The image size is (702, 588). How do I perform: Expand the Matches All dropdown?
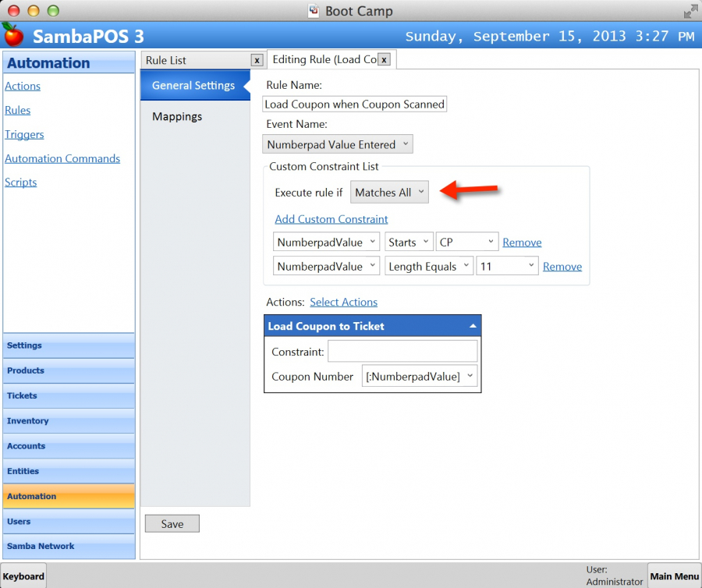389,192
